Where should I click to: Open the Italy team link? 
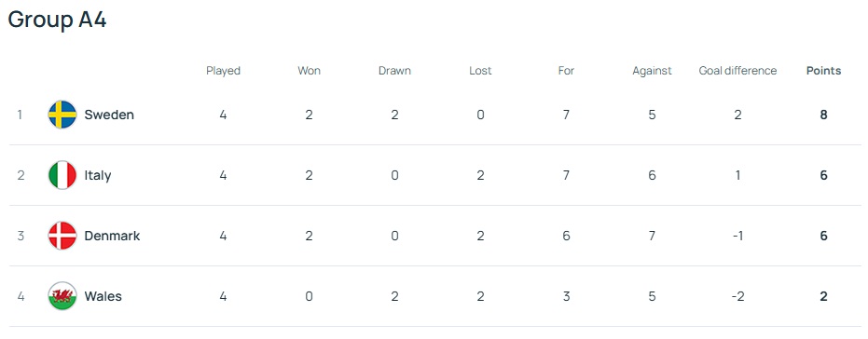point(97,175)
